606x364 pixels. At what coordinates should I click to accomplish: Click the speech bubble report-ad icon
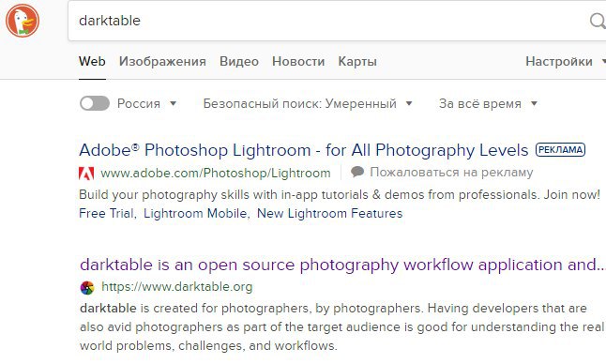tap(357, 172)
